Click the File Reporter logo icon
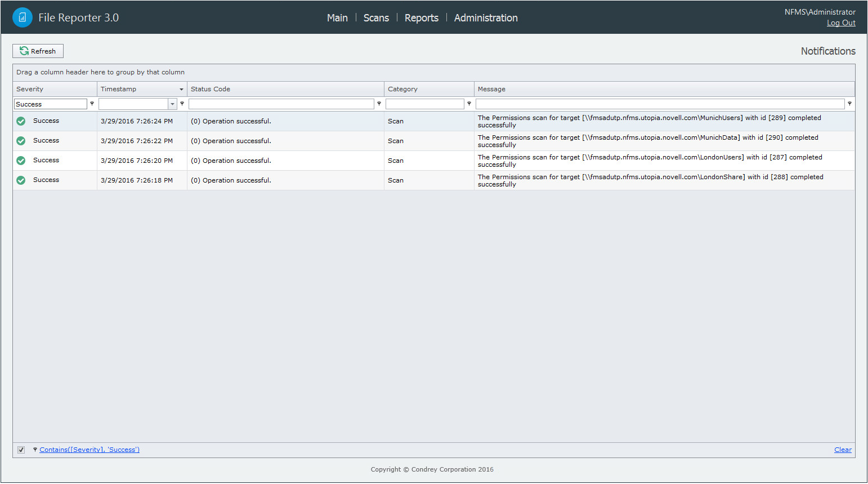The width and height of the screenshot is (868, 484). pyautogui.click(x=23, y=17)
